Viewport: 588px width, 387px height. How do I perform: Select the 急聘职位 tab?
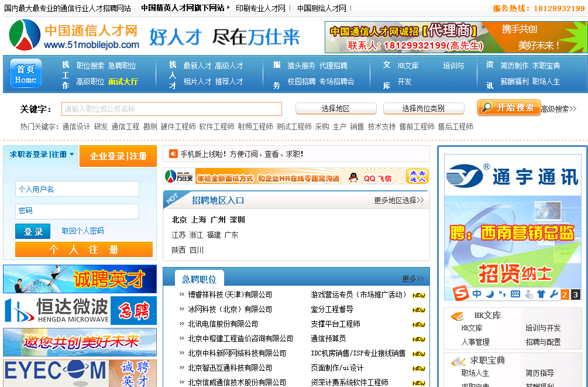point(199,279)
